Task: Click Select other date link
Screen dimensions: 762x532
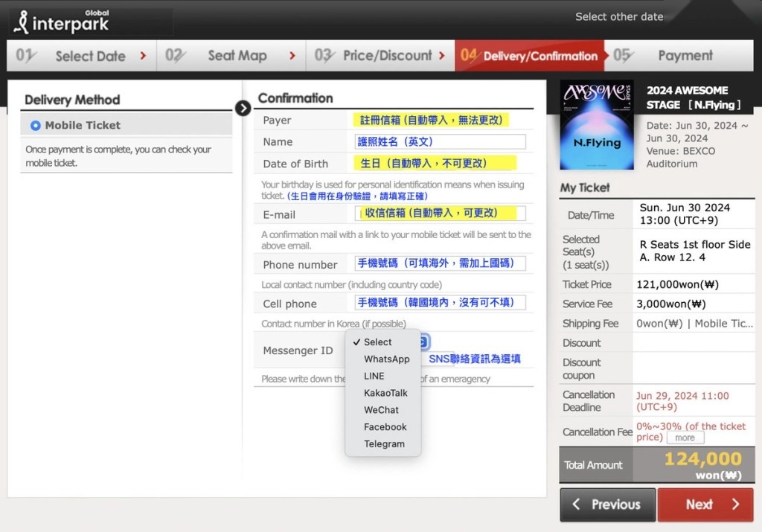Action: coord(618,16)
